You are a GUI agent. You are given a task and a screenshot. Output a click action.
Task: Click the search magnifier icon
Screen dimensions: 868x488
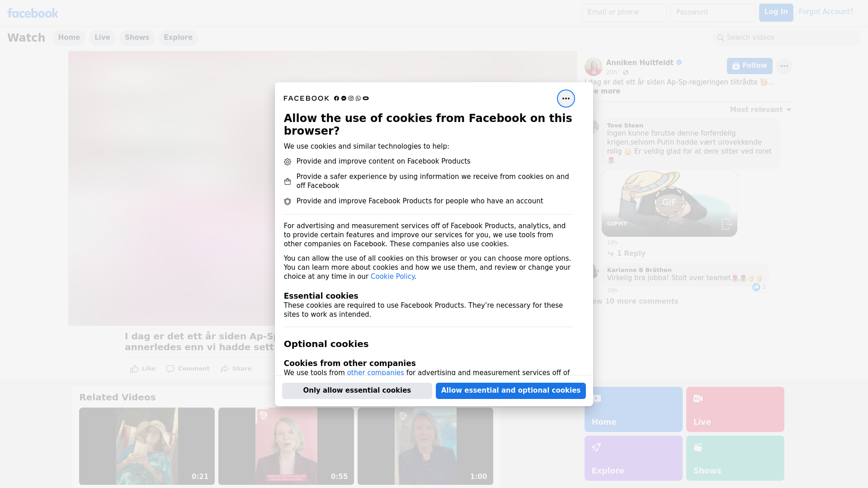720,38
